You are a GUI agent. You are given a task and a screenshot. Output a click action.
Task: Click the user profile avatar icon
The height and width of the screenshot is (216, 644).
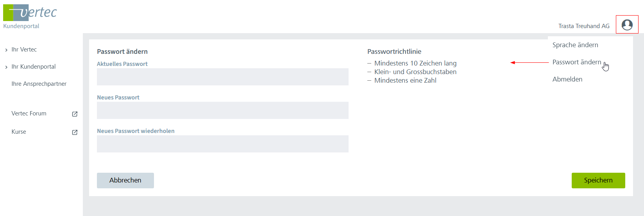coord(627,25)
